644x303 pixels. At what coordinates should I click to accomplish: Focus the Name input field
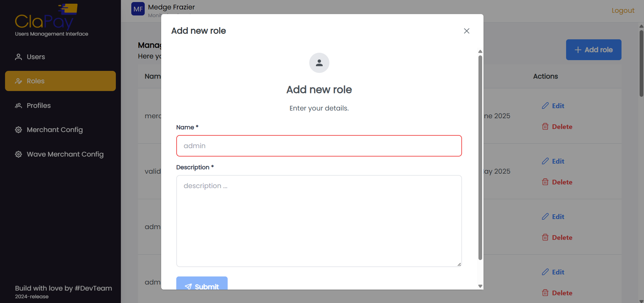coord(319,146)
